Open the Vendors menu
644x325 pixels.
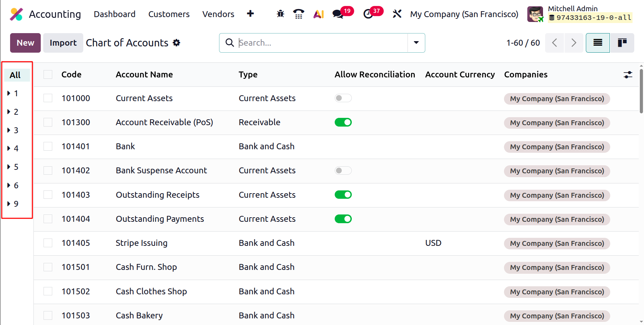coord(218,14)
